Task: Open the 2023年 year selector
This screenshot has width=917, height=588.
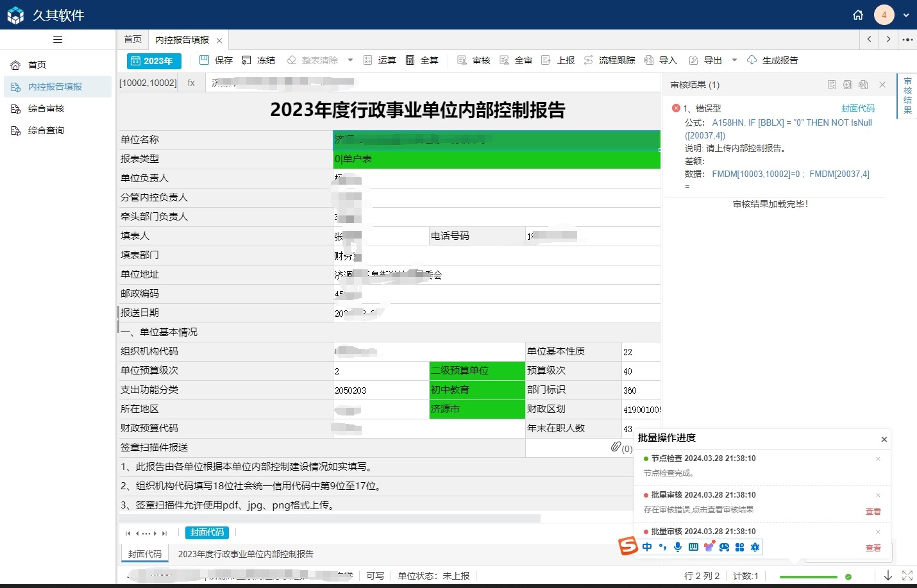Action: click(x=154, y=61)
